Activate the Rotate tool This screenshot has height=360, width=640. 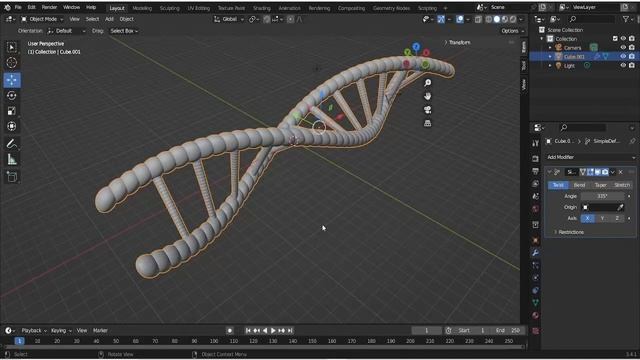(11, 96)
